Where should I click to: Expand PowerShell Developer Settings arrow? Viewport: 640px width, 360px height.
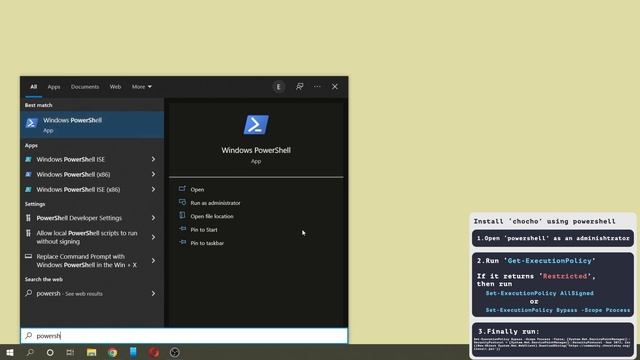153,218
